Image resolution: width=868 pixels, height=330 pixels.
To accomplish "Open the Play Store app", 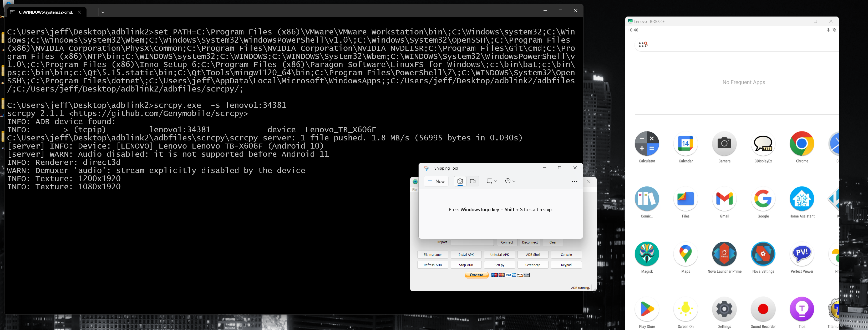I will tap(647, 309).
